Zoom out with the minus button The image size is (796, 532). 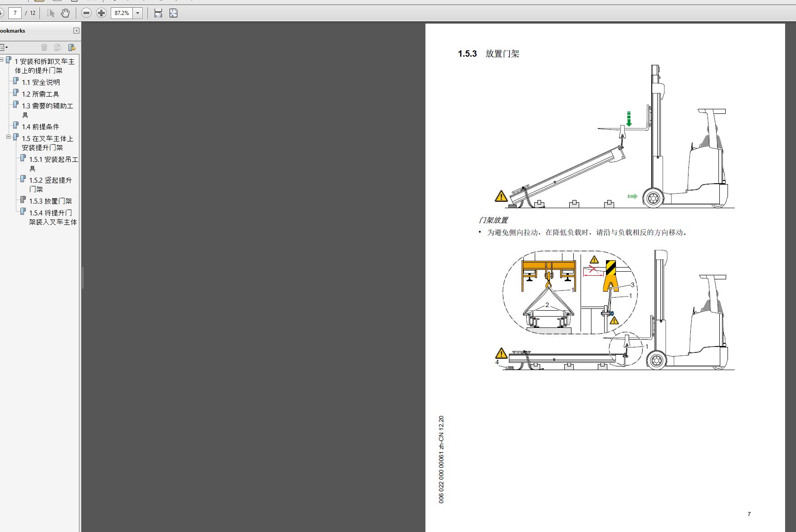(86, 13)
